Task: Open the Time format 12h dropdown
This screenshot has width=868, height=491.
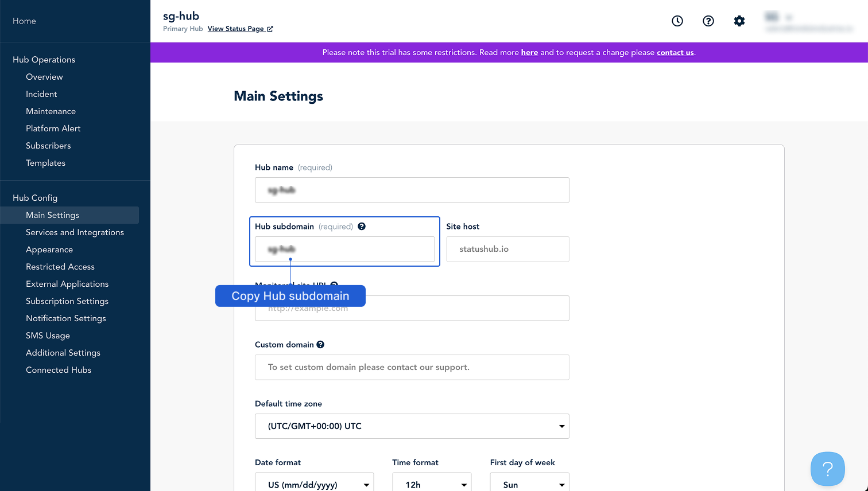Action: pyautogui.click(x=432, y=484)
